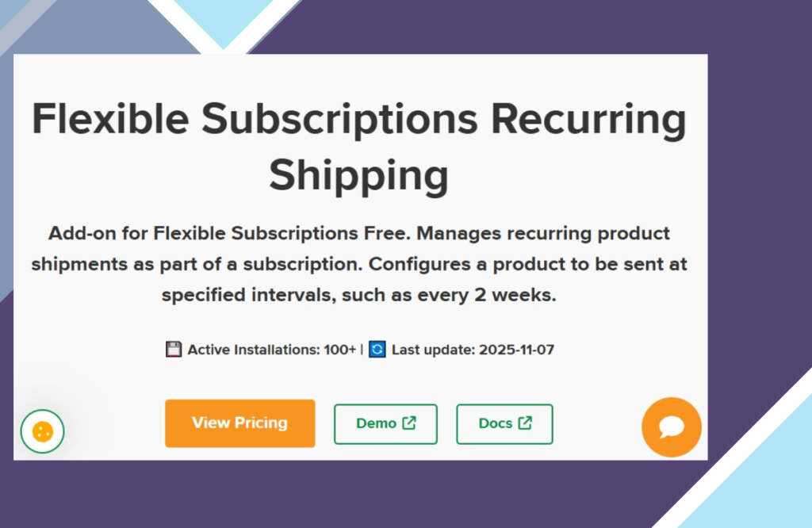The image size is (812, 528).
Task: Click the Add-on description paragraph
Action: tap(359, 265)
